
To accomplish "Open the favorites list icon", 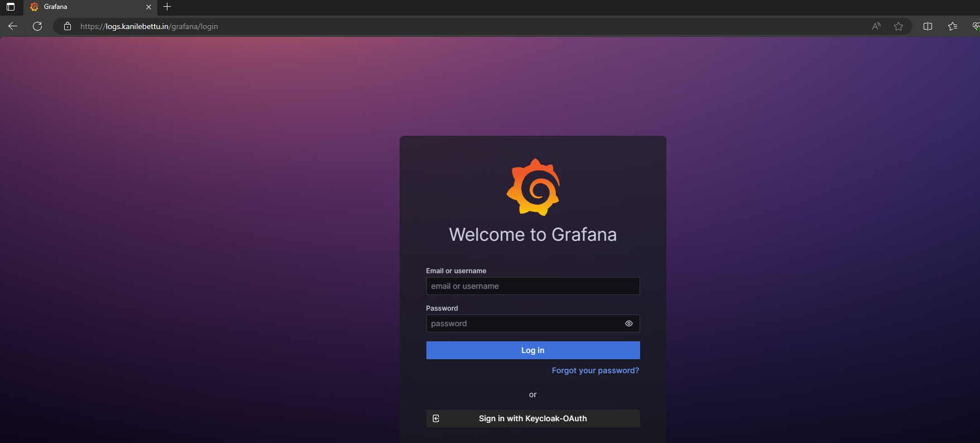I will pos(953,26).
